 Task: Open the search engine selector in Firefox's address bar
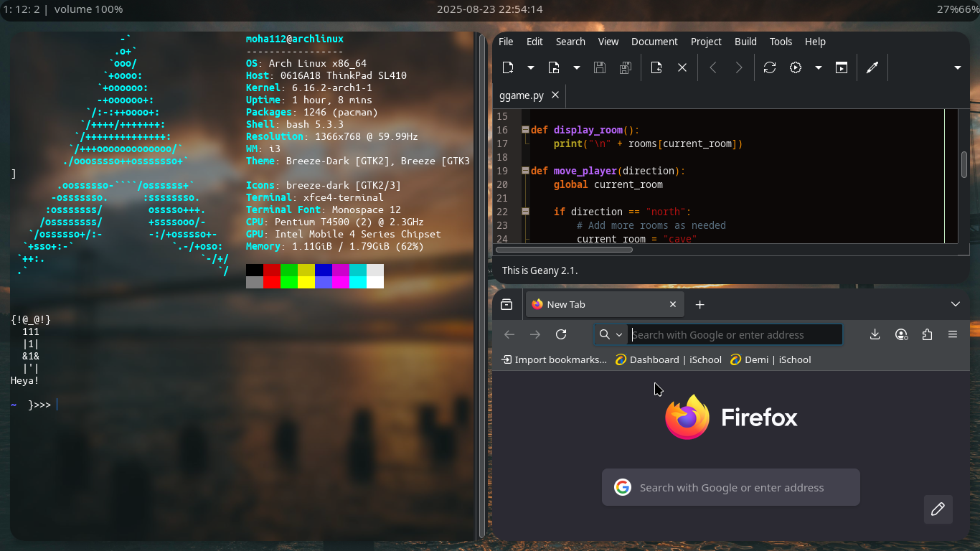[x=611, y=334]
